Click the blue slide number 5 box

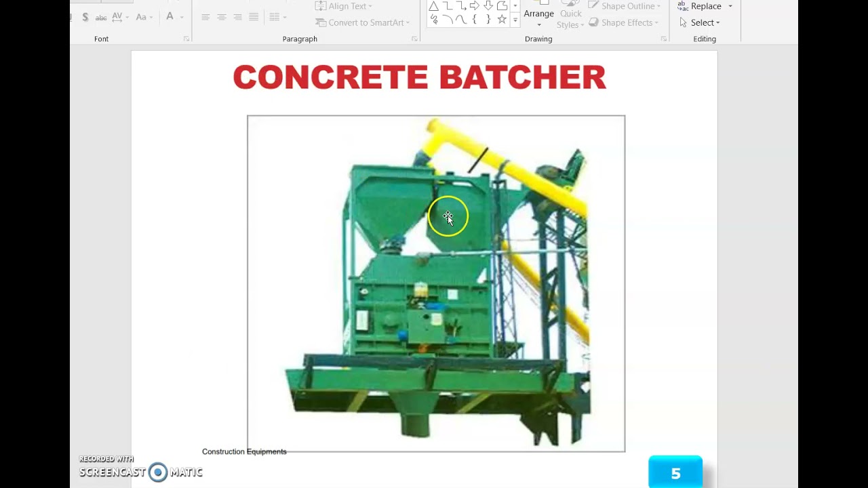coord(675,472)
